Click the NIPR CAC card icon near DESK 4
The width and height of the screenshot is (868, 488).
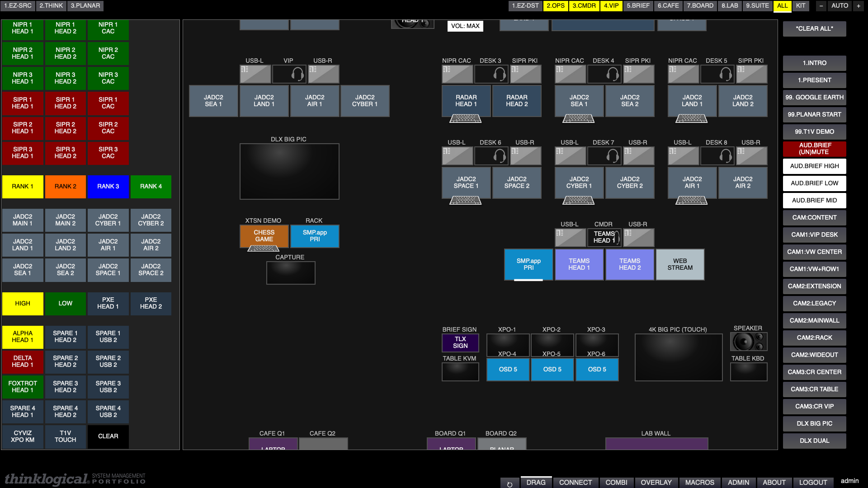point(570,74)
